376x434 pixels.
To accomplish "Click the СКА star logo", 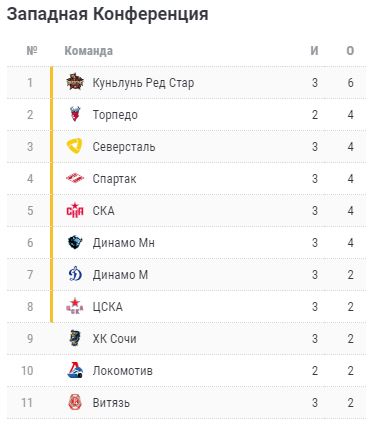I will [75, 210].
